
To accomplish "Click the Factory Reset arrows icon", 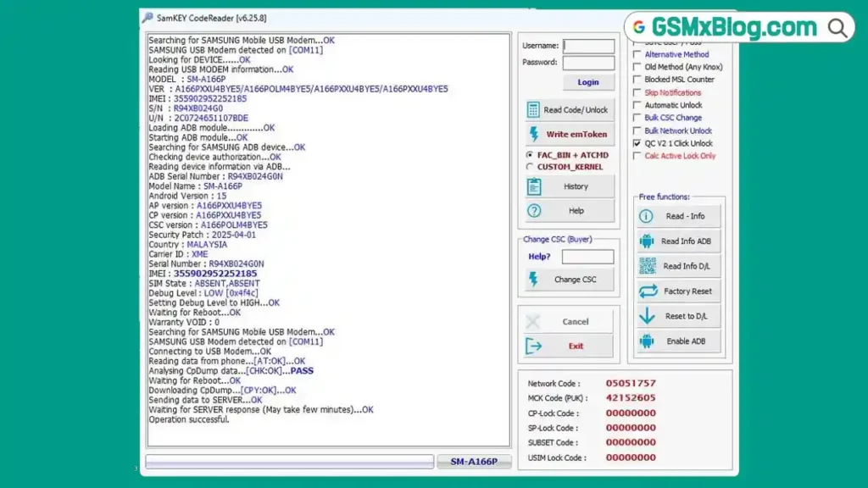I will (x=648, y=291).
